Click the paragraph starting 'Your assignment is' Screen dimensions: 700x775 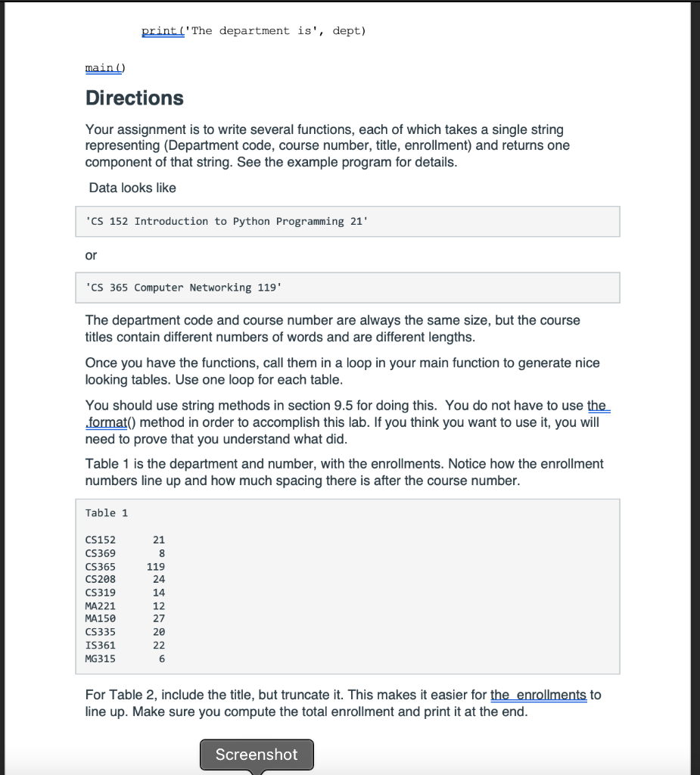tap(327, 146)
